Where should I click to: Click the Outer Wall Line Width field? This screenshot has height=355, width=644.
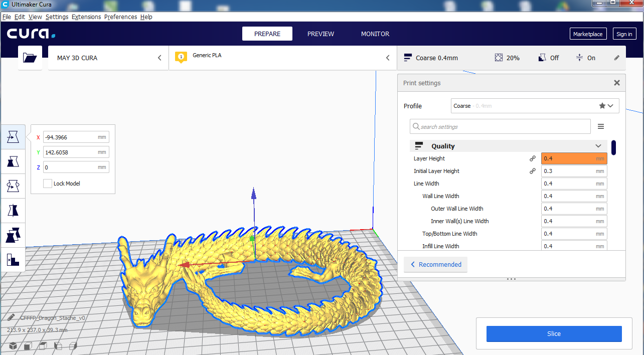coord(574,209)
